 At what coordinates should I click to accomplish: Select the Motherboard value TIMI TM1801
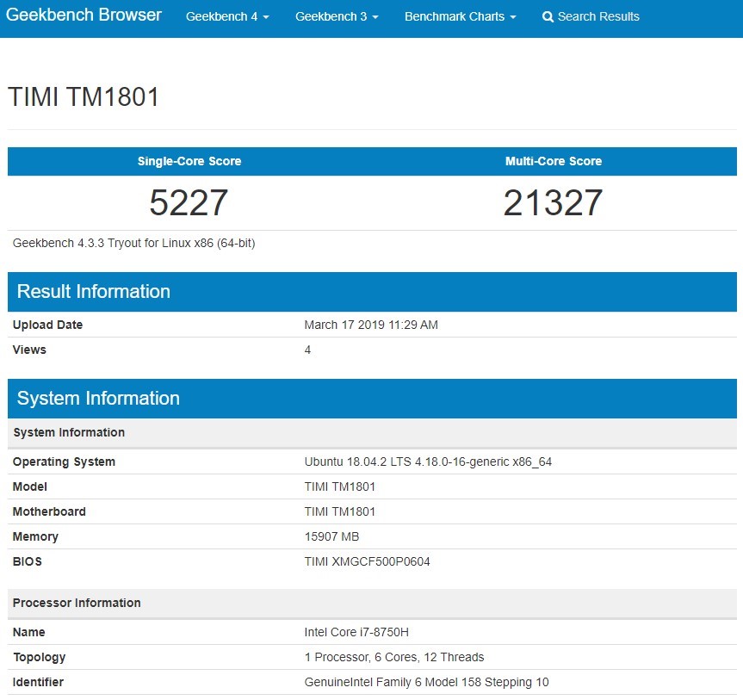click(340, 511)
